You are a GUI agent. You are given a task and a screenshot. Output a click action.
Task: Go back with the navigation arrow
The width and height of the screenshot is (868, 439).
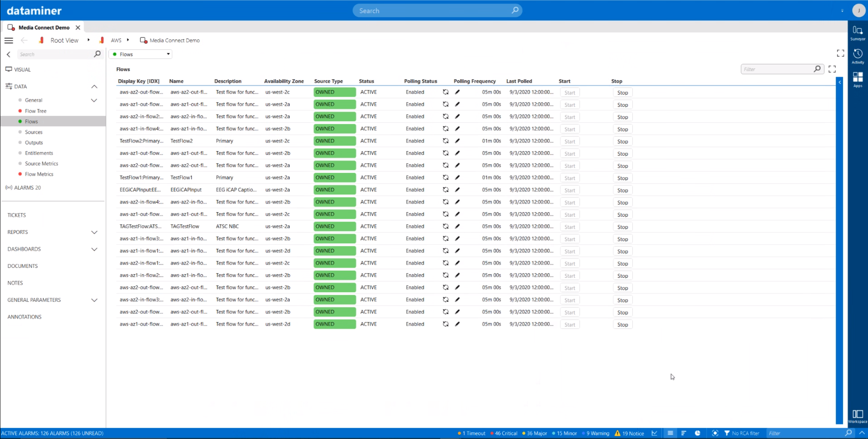point(24,40)
